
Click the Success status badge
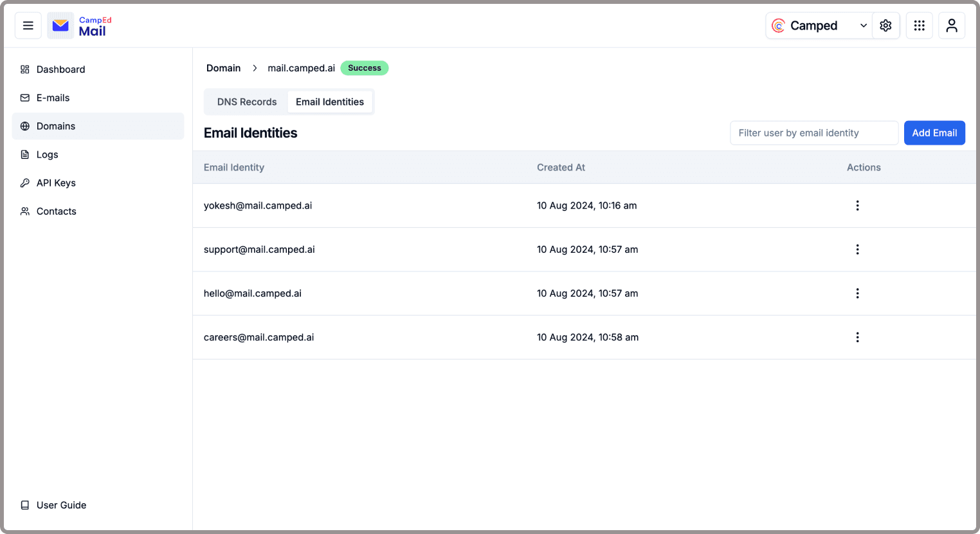[365, 68]
